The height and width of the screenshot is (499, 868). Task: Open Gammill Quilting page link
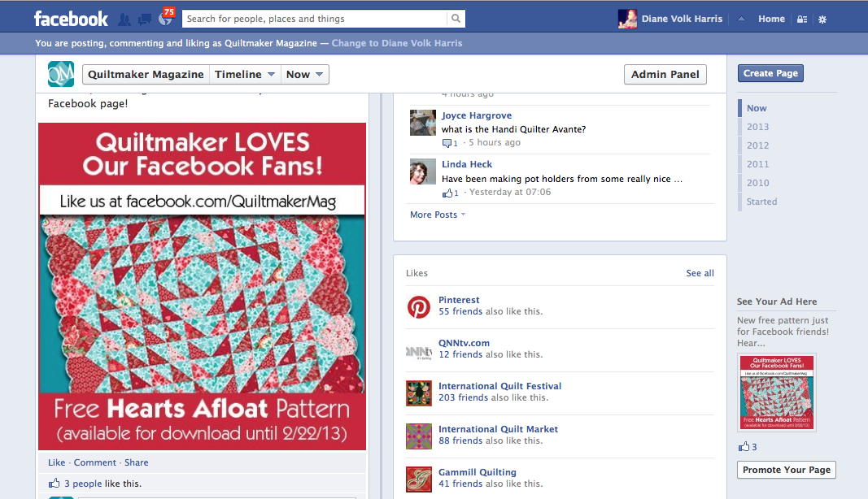click(x=478, y=472)
